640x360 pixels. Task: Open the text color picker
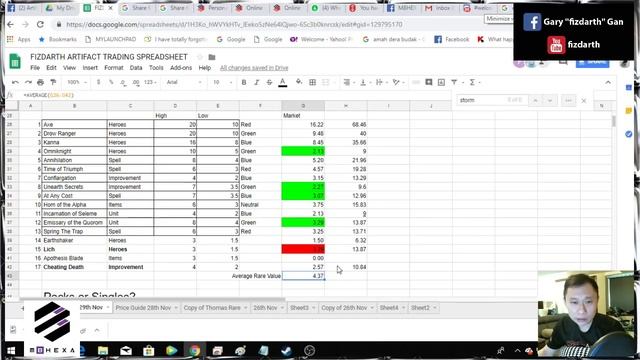click(282, 82)
